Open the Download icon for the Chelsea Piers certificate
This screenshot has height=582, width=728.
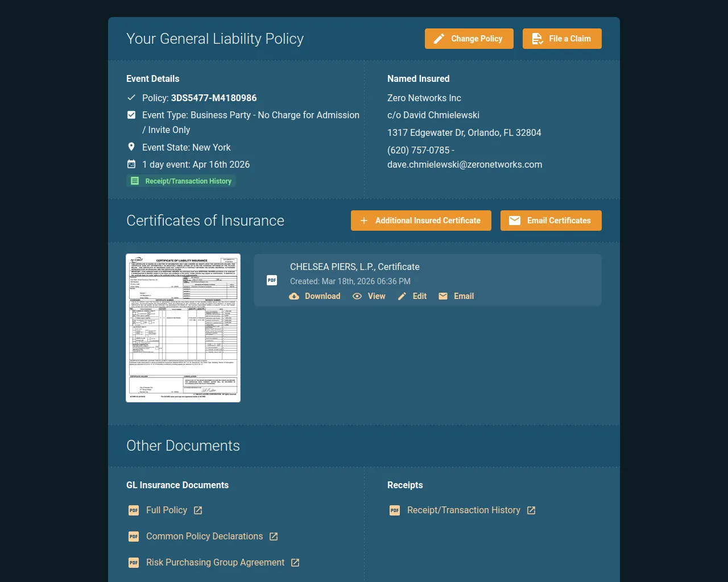[294, 296]
